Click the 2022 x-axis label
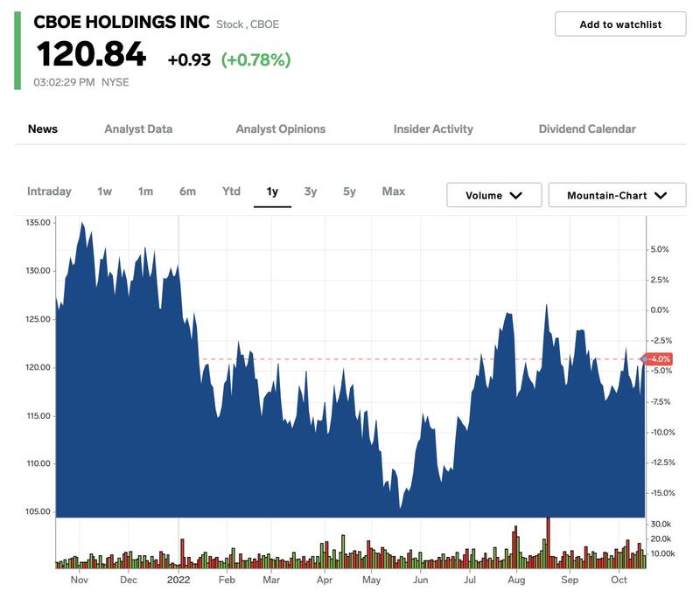The height and width of the screenshot is (598, 700). tap(178, 580)
